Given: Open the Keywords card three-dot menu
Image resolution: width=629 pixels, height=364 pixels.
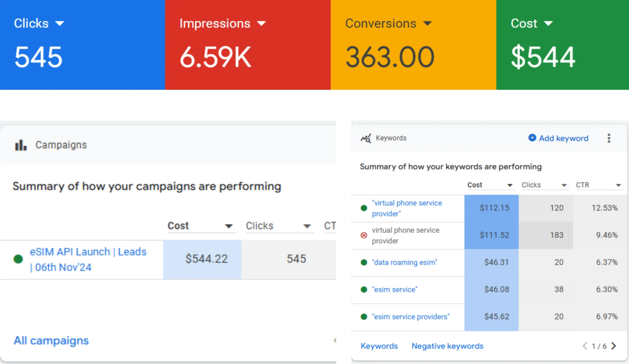Looking at the screenshot, I should pyautogui.click(x=609, y=138).
